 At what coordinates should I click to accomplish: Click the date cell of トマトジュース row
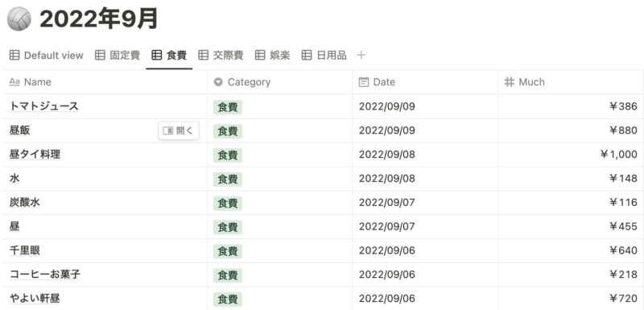tap(425, 106)
